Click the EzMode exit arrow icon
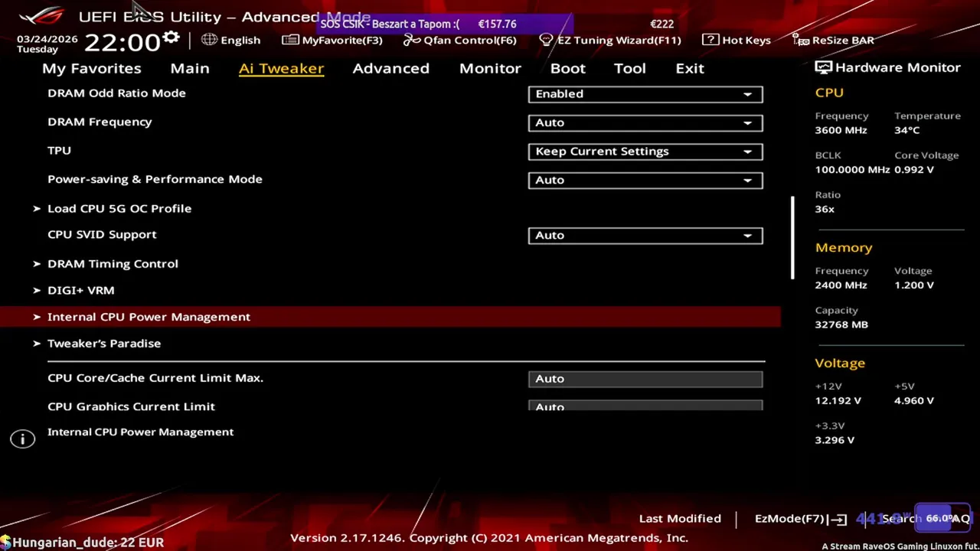The width and height of the screenshot is (980, 551). click(x=839, y=519)
